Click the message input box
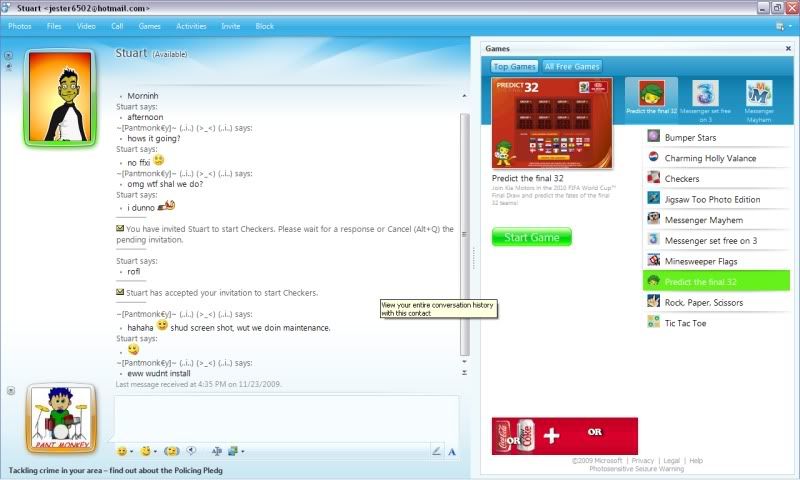The height and width of the screenshot is (480, 800). pyautogui.click(x=287, y=418)
